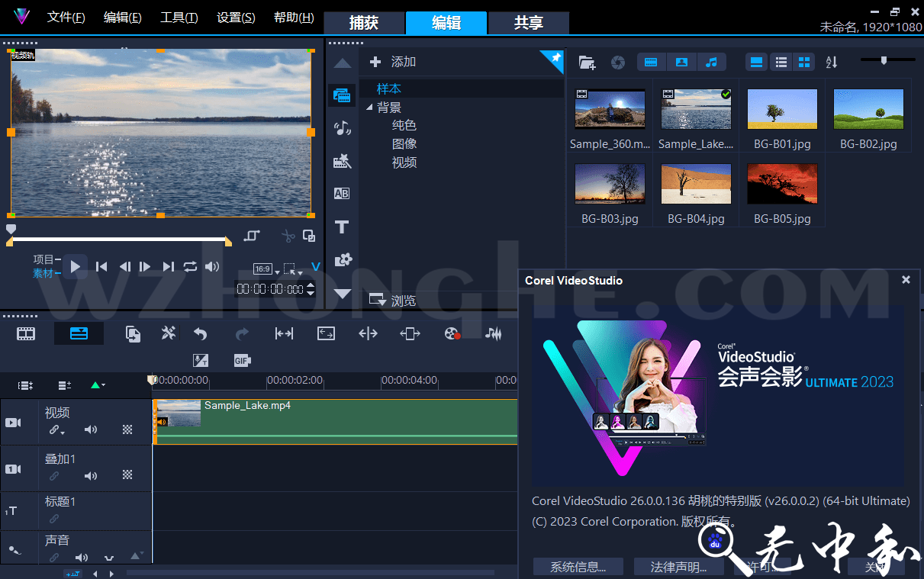The width and height of the screenshot is (924, 579).
Task: Collapse the 背景 tree folder
Action: pyautogui.click(x=369, y=108)
